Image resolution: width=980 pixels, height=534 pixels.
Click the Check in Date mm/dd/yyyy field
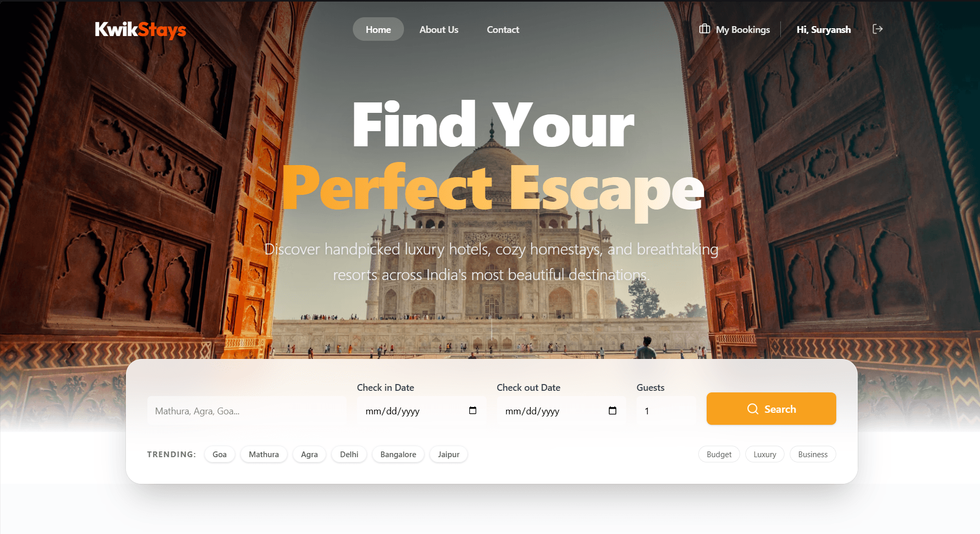click(421, 411)
